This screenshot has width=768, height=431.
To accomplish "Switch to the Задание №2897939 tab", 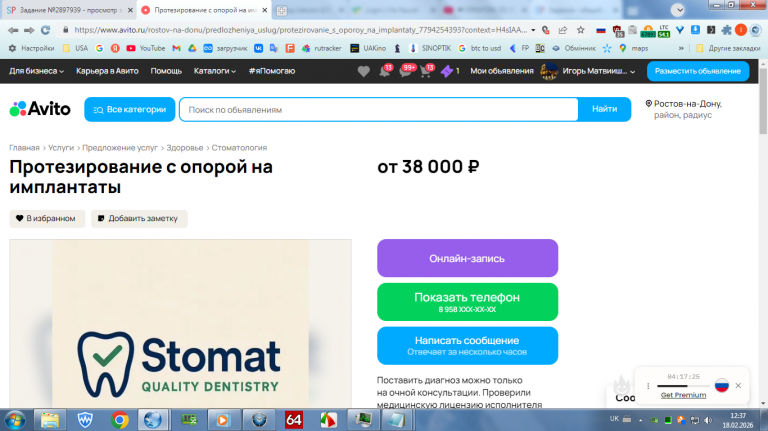I will click(x=69, y=10).
